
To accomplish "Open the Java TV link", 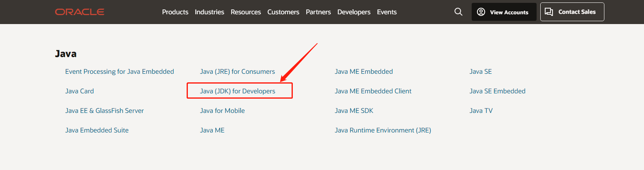I will pyautogui.click(x=481, y=110).
